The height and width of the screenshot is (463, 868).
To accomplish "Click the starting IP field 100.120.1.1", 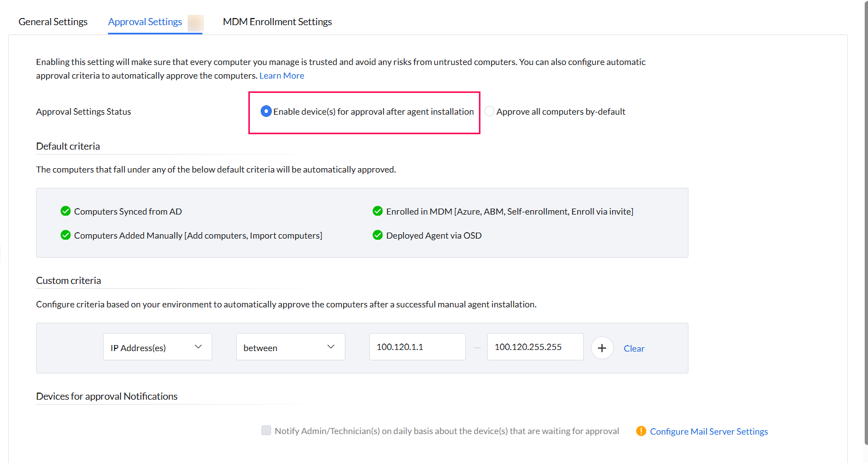I will pyautogui.click(x=417, y=347).
